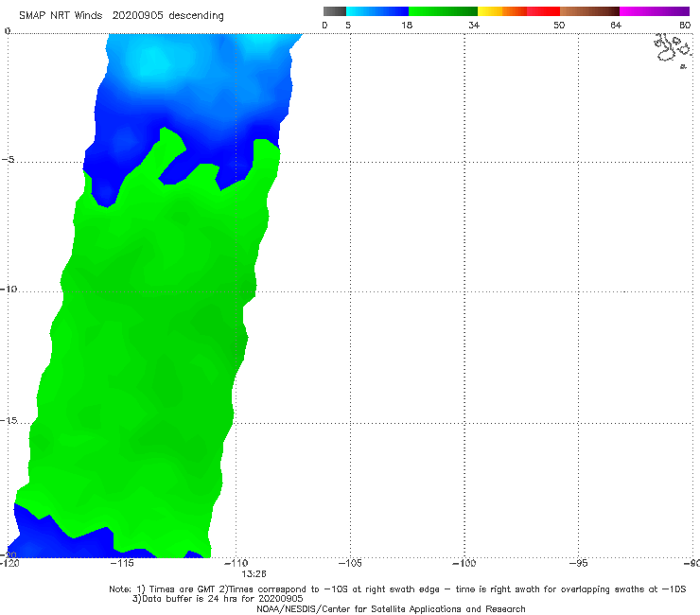Click the longitude label -120

pyautogui.click(x=9, y=563)
